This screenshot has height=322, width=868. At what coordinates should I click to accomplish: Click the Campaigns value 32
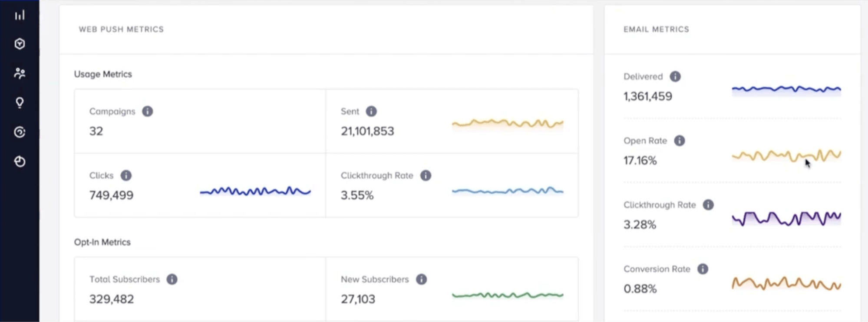click(96, 131)
